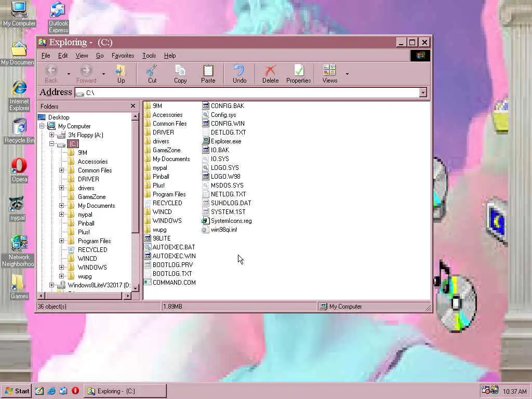This screenshot has width=532, height=399.
Task: Open the File menu
Action: 46,56
